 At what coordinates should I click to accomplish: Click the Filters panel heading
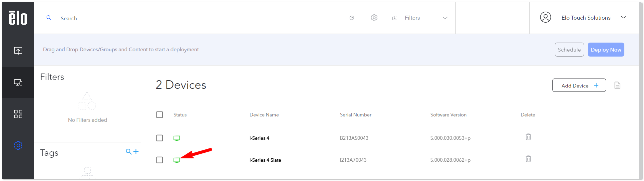52,77
